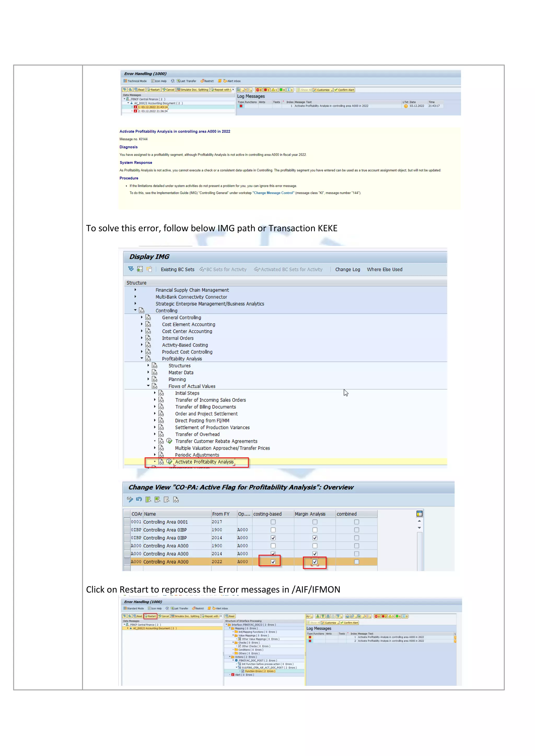
Task: Click the expand-all icon in Display IMG toolbar
Action: 131,269
